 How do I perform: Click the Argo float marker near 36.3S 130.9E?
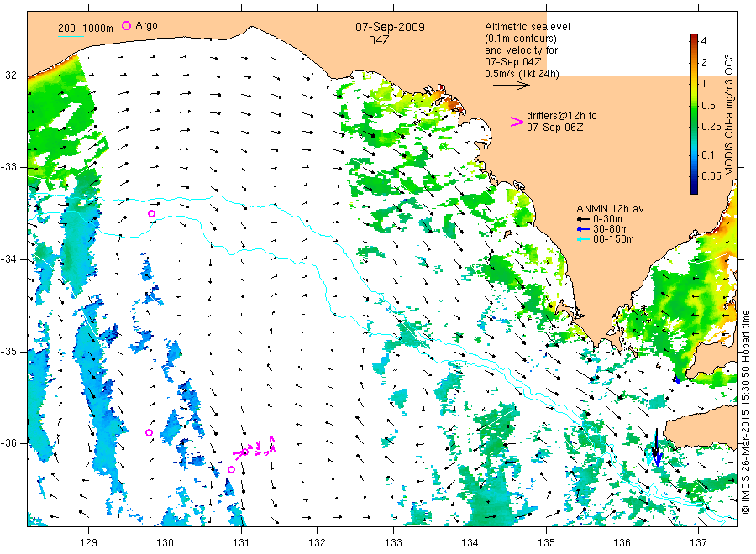(232, 470)
